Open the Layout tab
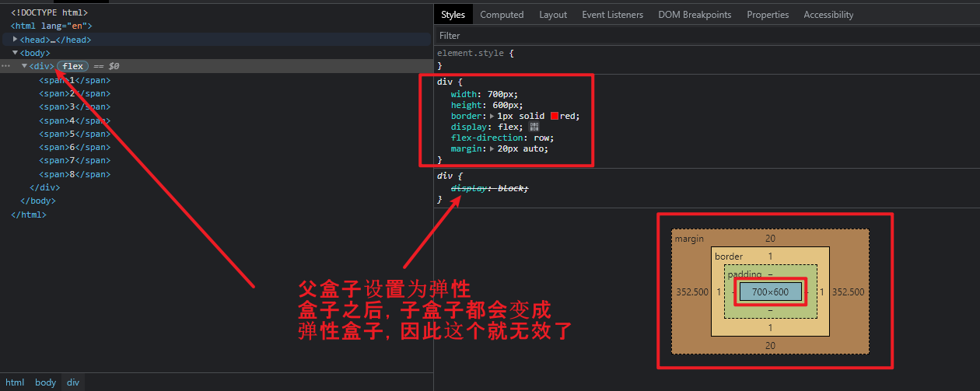The width and height of the screenshot is (980, 391). coord(553,15)
